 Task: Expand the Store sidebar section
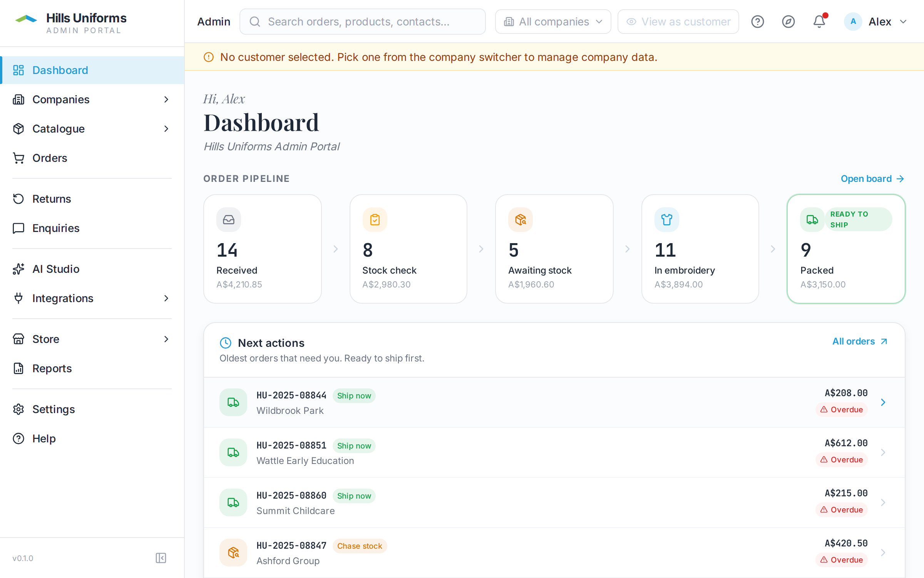point(166,339)
